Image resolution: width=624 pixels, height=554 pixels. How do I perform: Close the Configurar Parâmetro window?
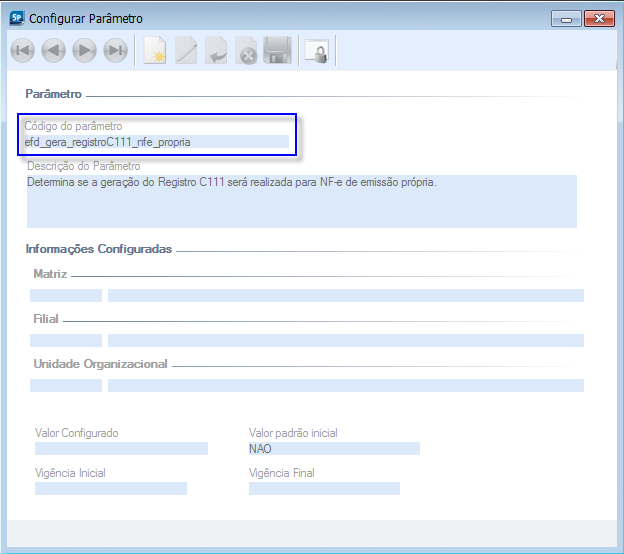(599, 19)
